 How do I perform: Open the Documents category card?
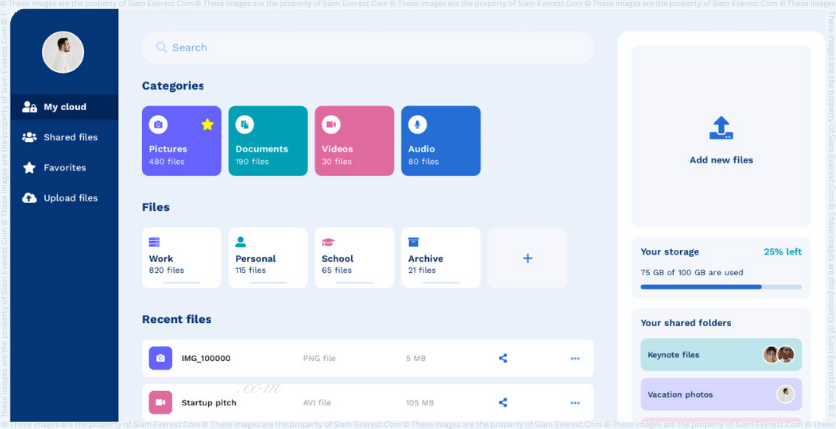pos(267,141)
